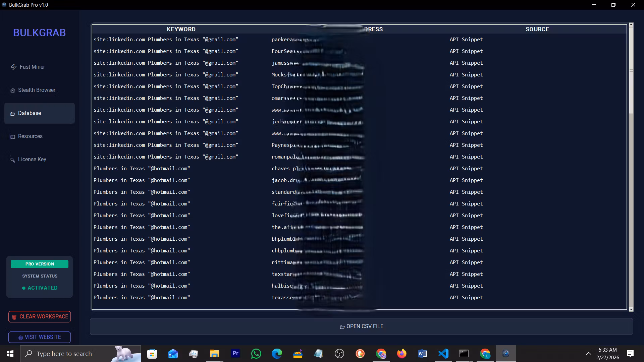Click the BULKGRAB logo text
The height and width of the screenshot is (362, 644).
click(39, 33)
